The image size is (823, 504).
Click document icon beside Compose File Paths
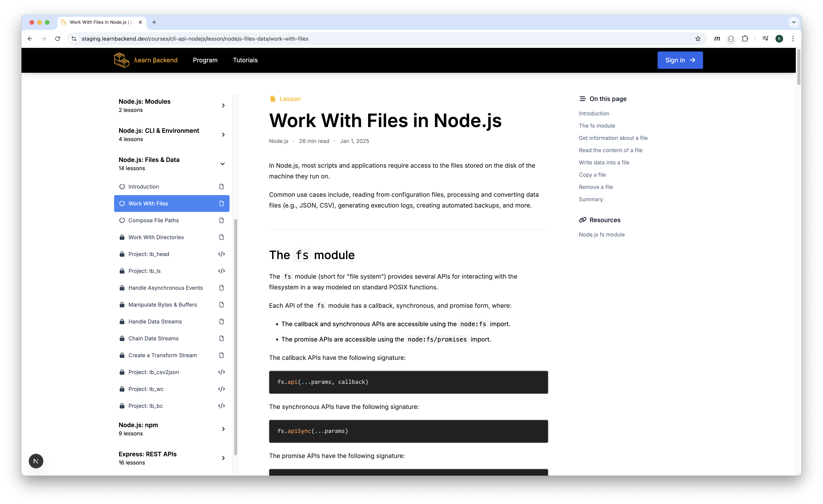[x=221, y=220]
